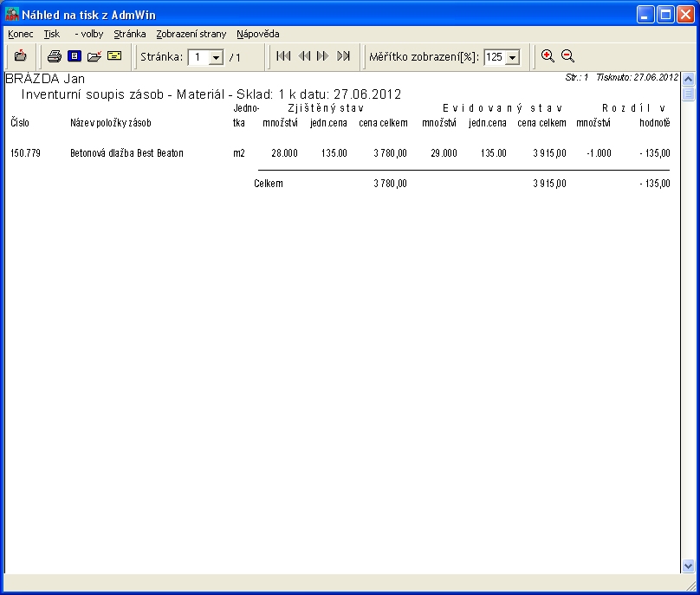This screenshot has width=700, height=595.
Task: Open the Měřítko zobrazení percentage dropdown
Action: (513, 57)
